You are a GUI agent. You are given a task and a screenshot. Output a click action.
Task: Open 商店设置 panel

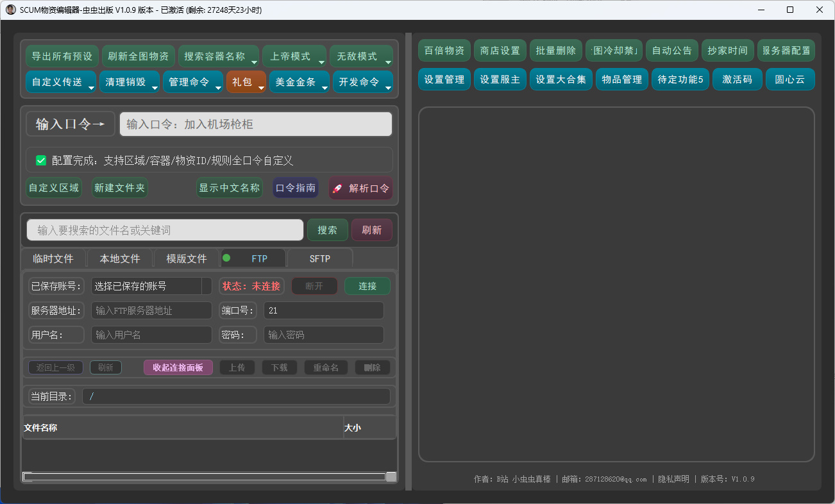point(500,51)
